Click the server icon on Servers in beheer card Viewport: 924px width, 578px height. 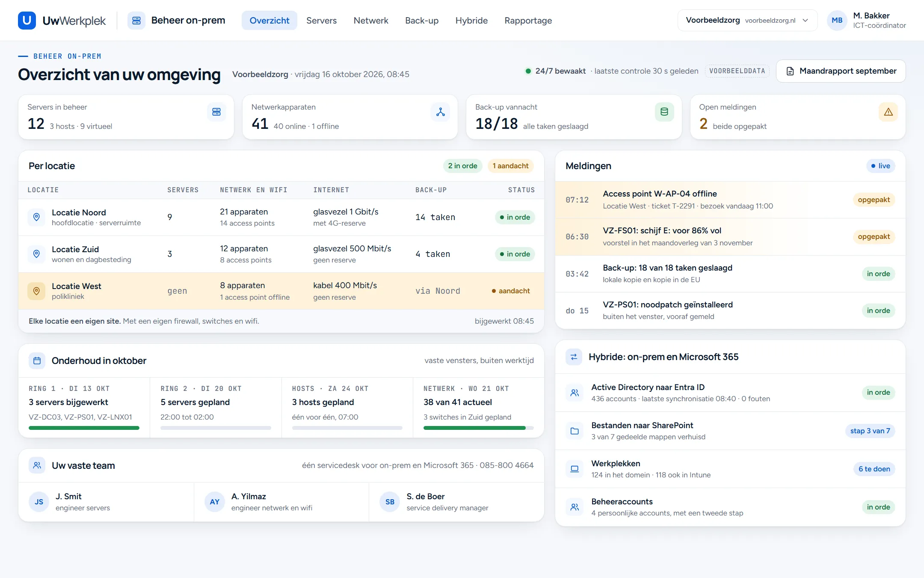pos(216,112)
